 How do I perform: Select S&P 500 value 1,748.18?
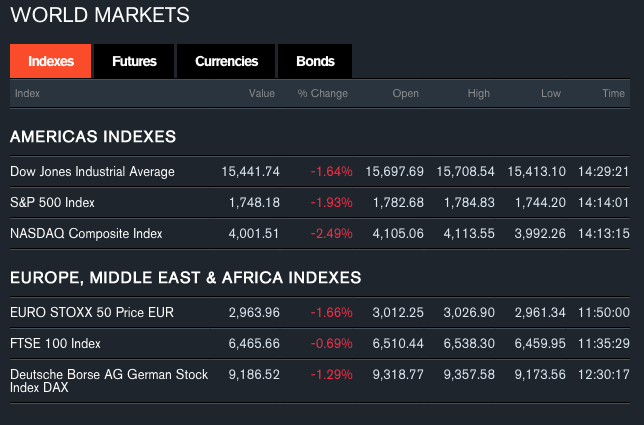click(254, 202)
